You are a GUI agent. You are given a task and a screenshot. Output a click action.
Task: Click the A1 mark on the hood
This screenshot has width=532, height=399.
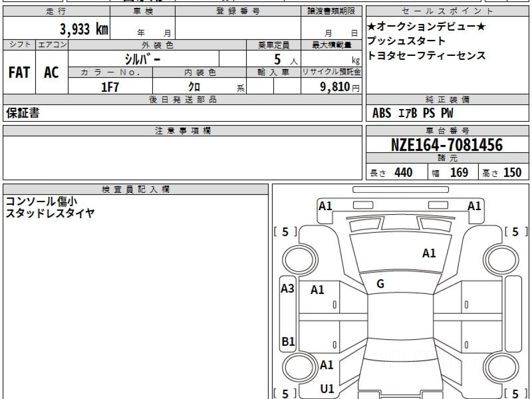click(x=429, y=254)
